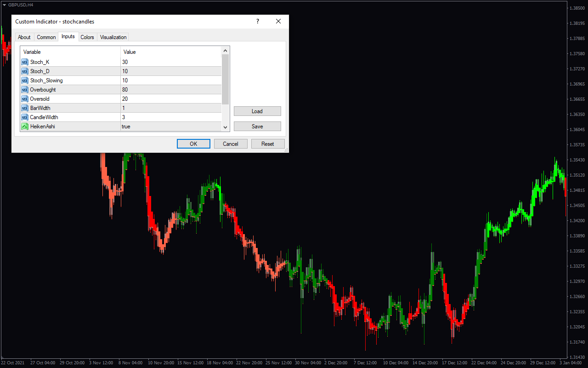Click the 1.31740 price axis label
The width and height of the screenshot is (588, 368).
point(577,342)
